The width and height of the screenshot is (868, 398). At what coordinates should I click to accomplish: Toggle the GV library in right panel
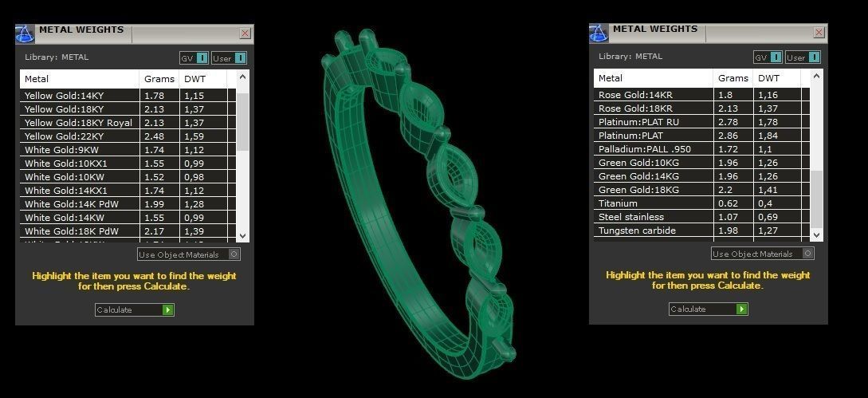(768, 57)
